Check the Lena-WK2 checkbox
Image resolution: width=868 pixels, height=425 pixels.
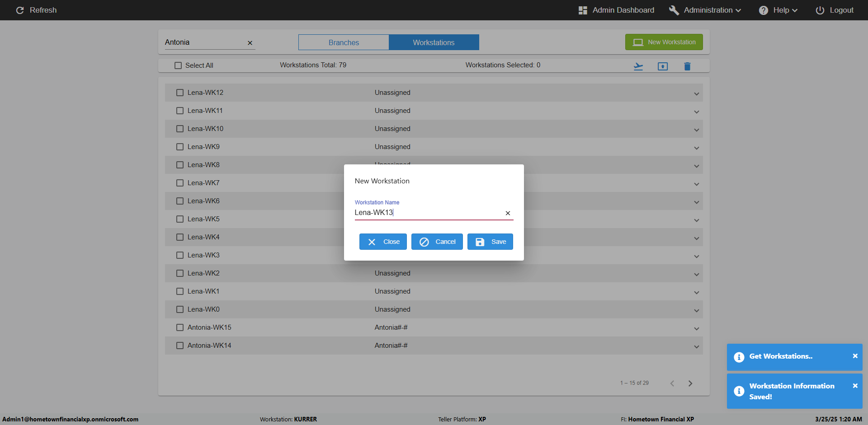180,273
